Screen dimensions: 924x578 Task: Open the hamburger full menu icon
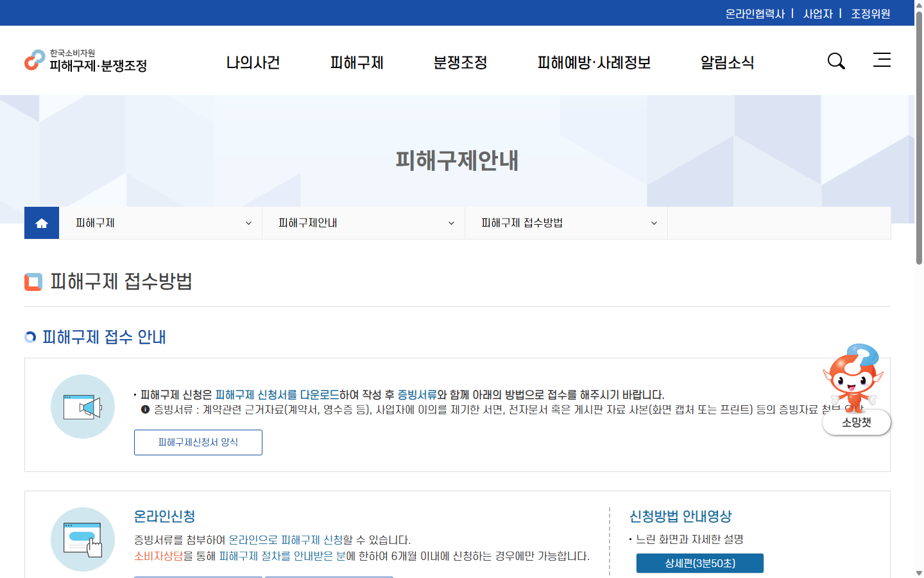[882, 60]
